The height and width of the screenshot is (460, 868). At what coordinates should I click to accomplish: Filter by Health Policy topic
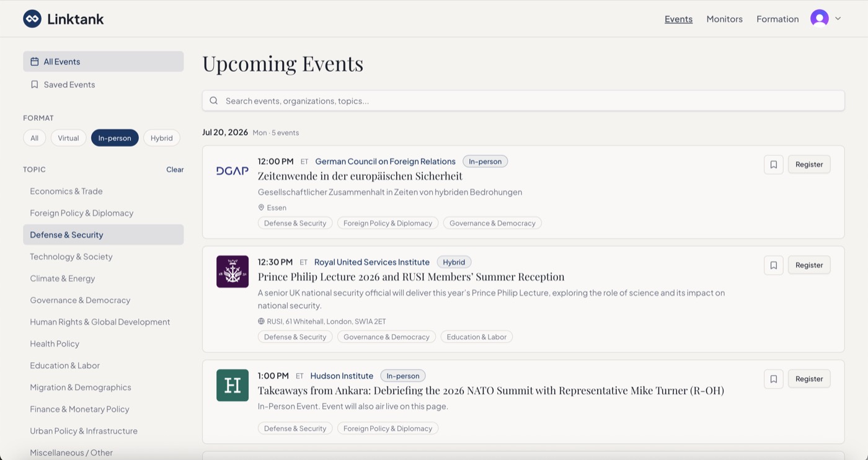point(104,343)
